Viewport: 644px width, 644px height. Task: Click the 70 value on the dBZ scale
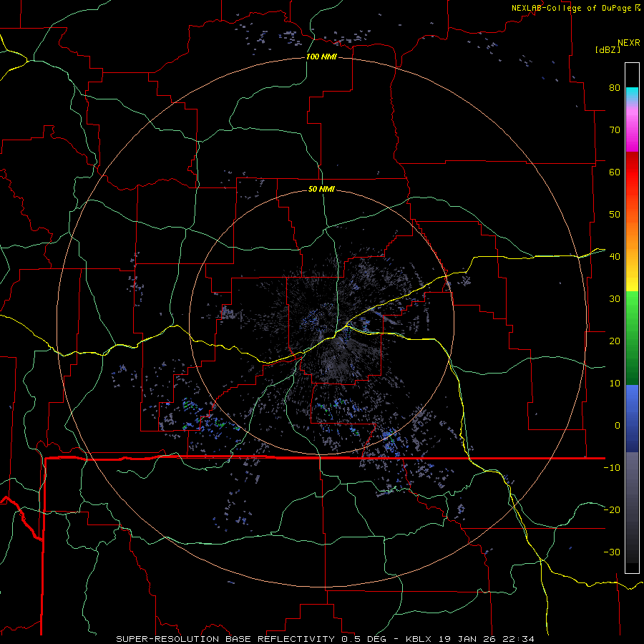(x=615, y=130)
